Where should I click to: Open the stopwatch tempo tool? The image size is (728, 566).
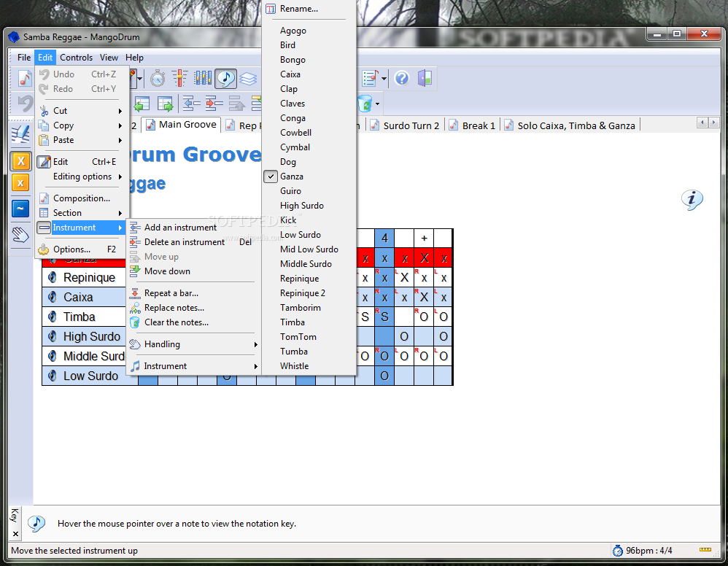[x=158, y=79]
